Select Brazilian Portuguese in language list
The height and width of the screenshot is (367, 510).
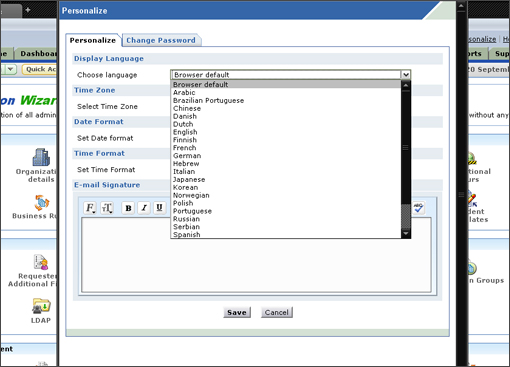coord(286,100)
